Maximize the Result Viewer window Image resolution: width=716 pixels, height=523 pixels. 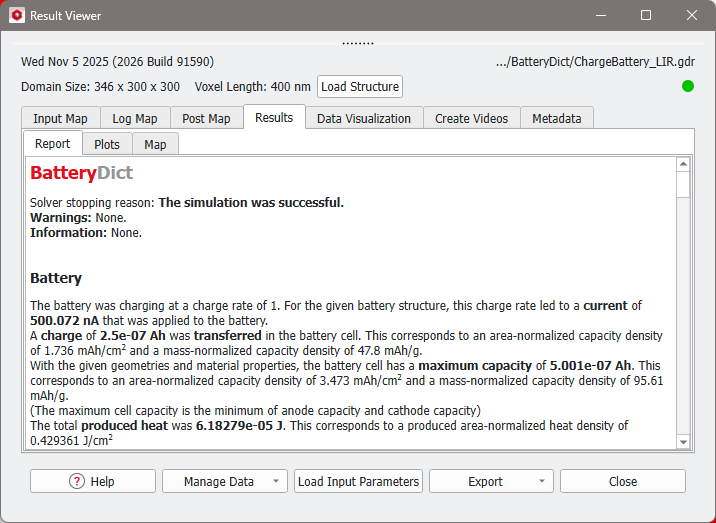(x=646, y=15)
